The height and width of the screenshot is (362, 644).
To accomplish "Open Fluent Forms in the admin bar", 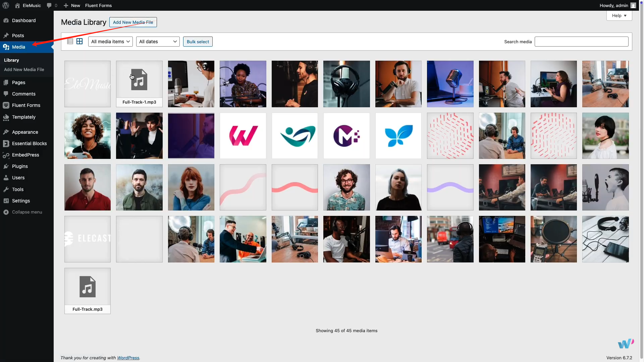I will tap(98, 5).
